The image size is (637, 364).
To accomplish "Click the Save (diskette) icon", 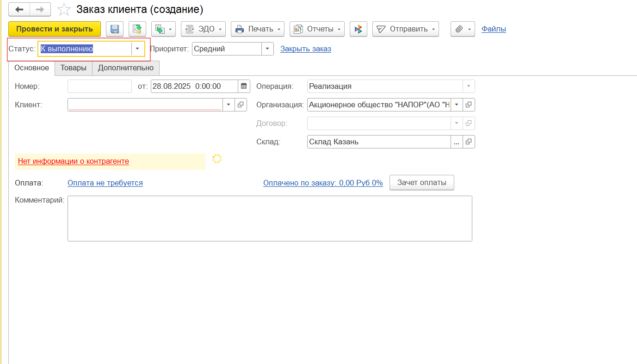I will pyautogui.click(x=115, y=29).
